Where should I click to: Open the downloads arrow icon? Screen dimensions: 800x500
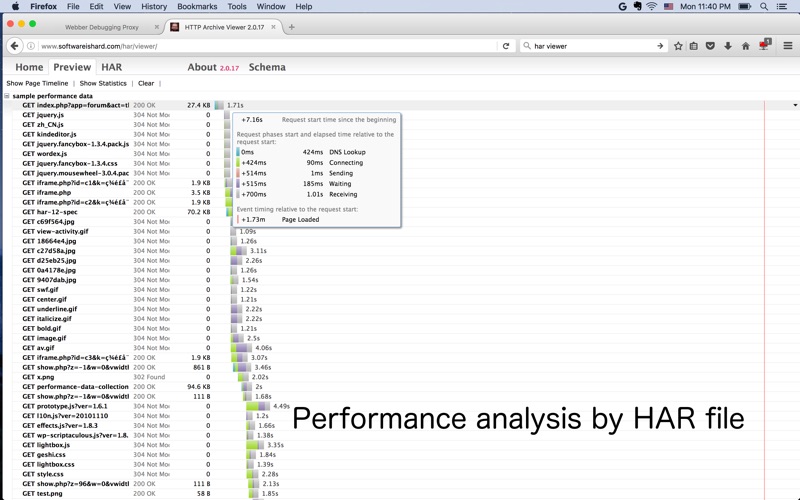click(728, 46)
